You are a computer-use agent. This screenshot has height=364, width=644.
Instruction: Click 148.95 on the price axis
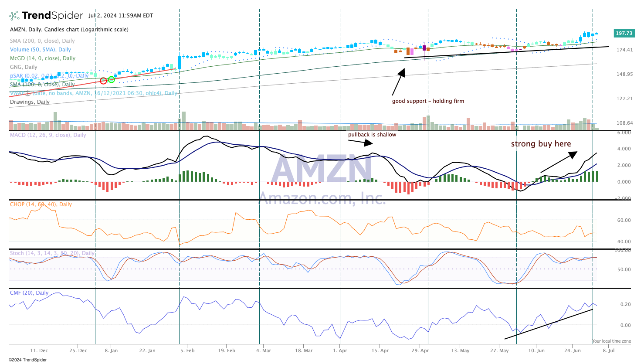click(624, 74)
